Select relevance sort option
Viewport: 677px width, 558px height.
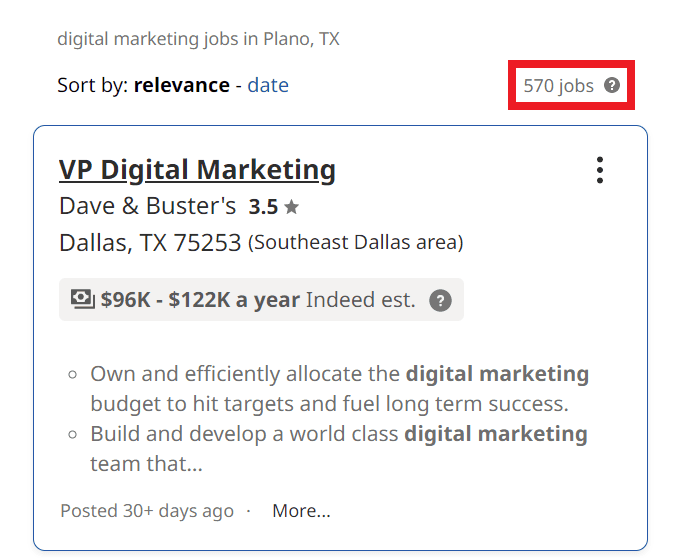click(x=182, y=85)
